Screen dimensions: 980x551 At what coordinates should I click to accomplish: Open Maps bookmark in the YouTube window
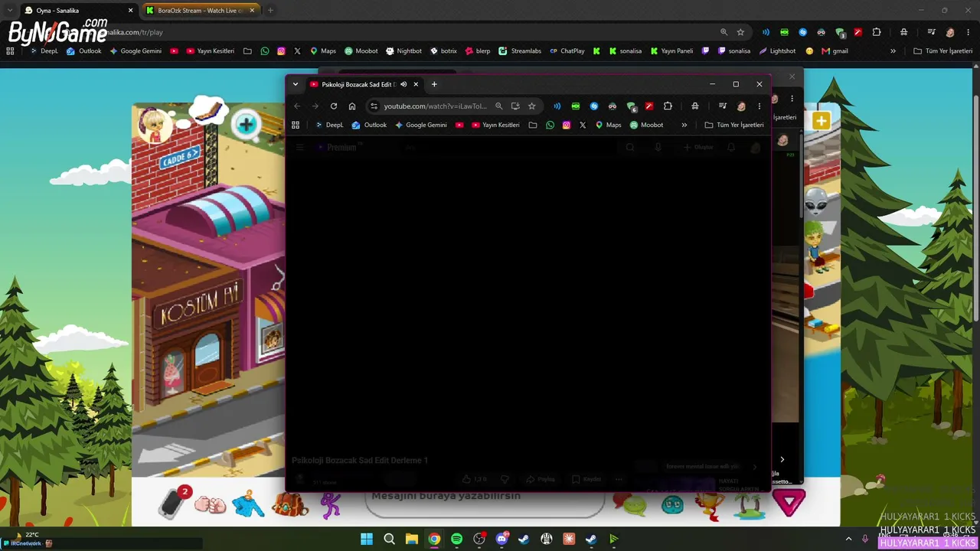coord(608,125)
